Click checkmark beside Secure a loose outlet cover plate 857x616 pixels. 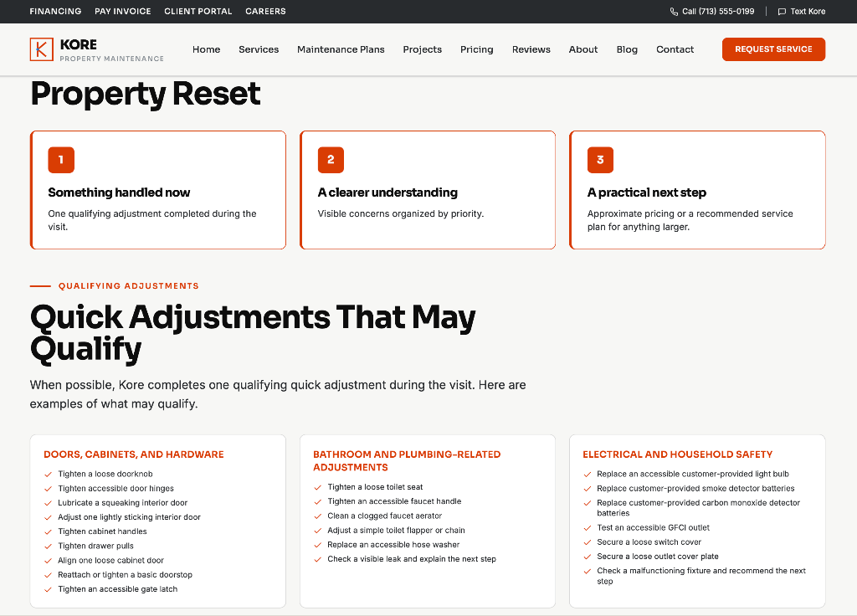click(x=587, y=557)
